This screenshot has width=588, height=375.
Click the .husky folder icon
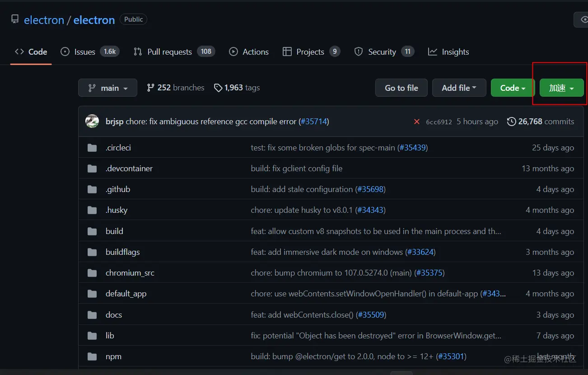(92, 210)
